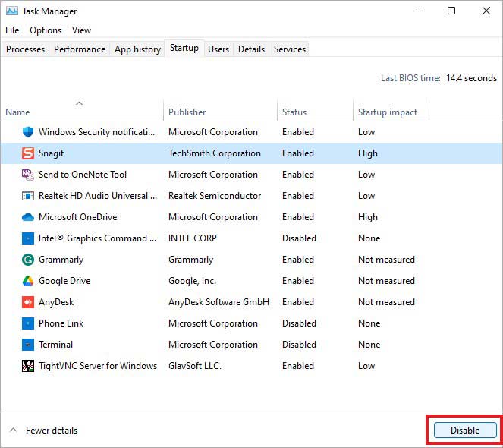The image size is (503, 448).
Task: Switch to the Details tab
Action: pos(252,49)
